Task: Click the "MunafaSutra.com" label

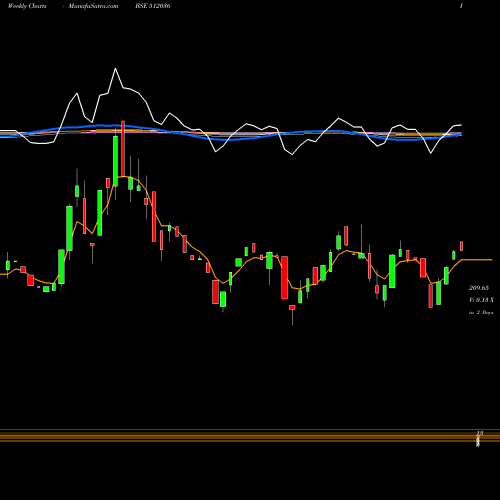Action: click(93, 6)
